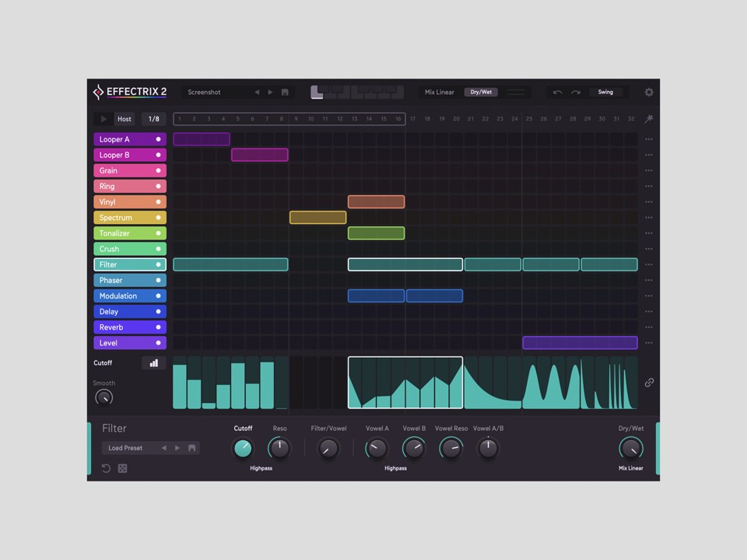The height and width of the screenshot is (560, 747).
Task: Click the Dry/Wet button in top bar
Action: (x=481, y=92)
